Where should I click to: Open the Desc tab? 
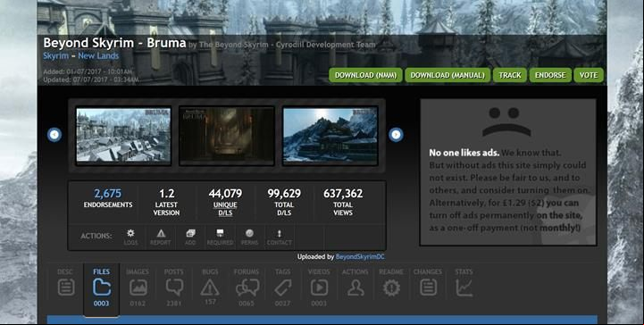(66, 284)
